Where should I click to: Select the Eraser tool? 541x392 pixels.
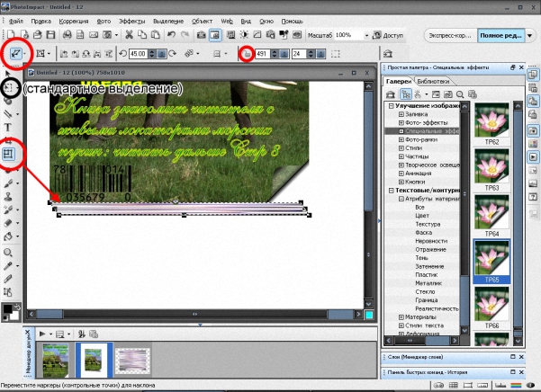[x=8, y=223]
